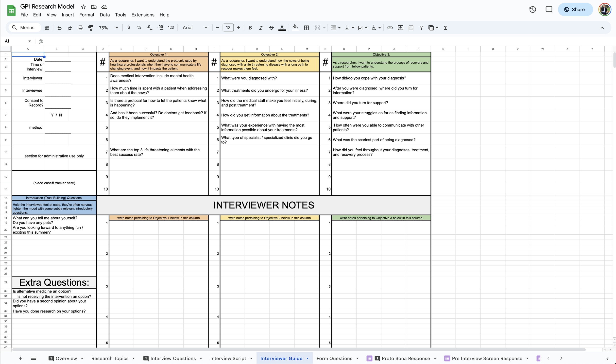616x364 pixels.
Task: Open the Extensions menu
Action: (143, 15)
